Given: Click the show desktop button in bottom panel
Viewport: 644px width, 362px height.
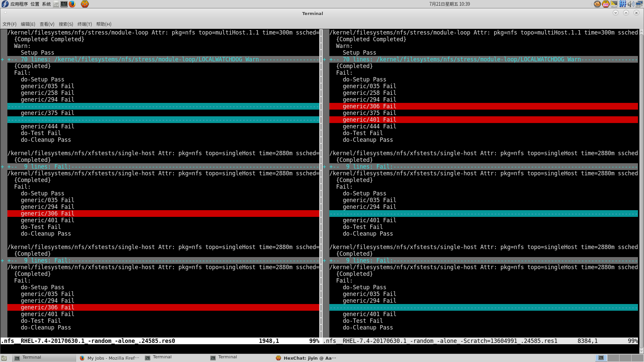Looking at the screenshot, I should coord(4,358).
